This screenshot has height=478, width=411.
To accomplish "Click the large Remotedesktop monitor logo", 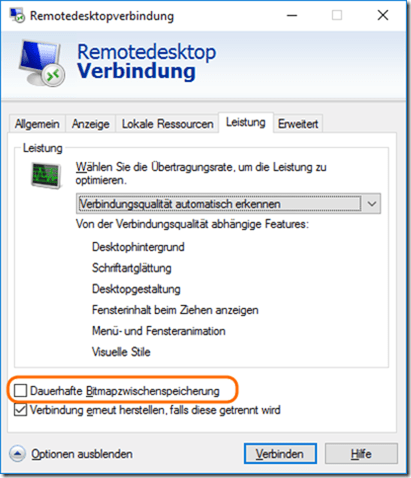I will pos(42,63).
